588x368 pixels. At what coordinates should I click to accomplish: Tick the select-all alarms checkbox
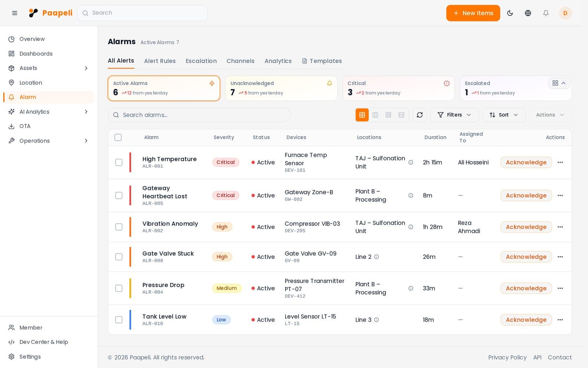118,137
